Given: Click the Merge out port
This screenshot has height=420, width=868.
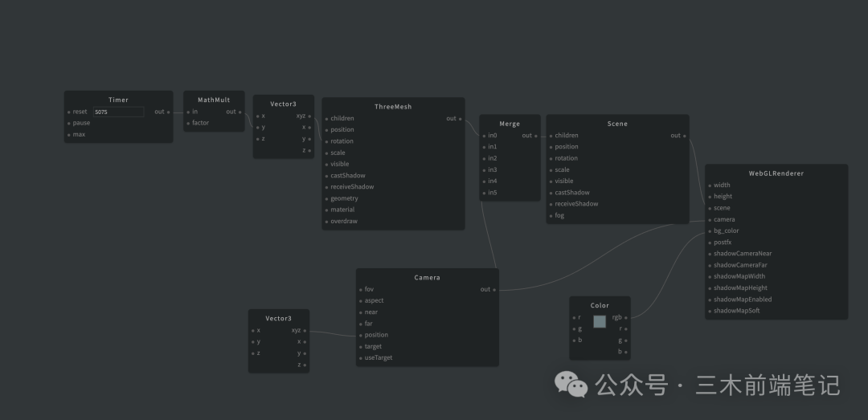Looking at the screenshot, I should (x=536, y=137).
